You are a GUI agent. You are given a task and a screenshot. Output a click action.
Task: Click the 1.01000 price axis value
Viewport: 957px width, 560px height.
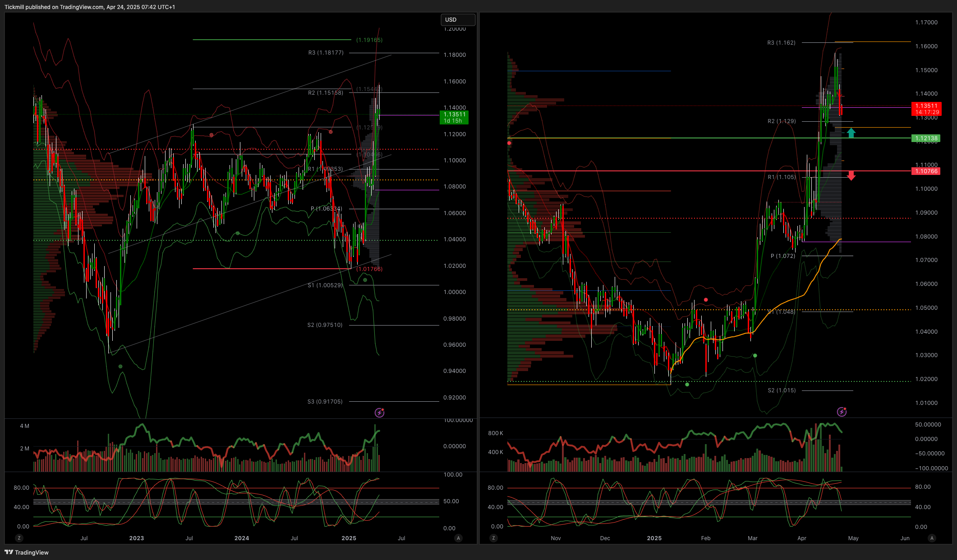click(x=926, y=403)
